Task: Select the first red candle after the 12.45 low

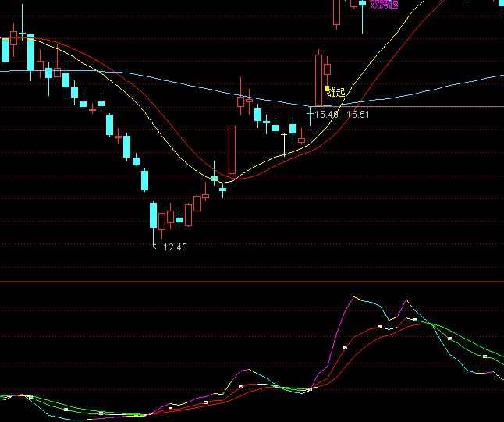Action: (170, 216)
